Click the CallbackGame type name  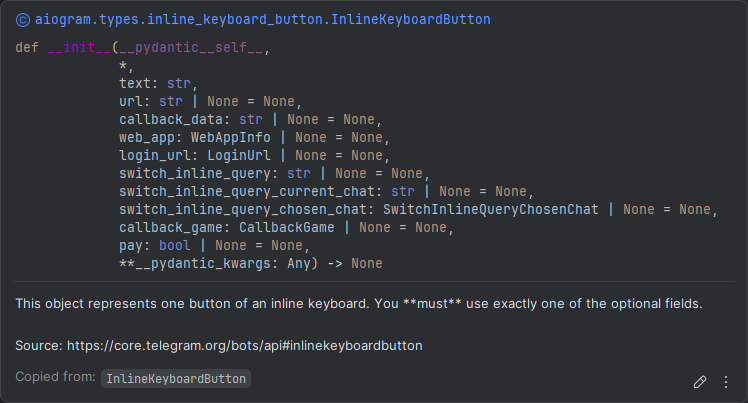(287, 227)
